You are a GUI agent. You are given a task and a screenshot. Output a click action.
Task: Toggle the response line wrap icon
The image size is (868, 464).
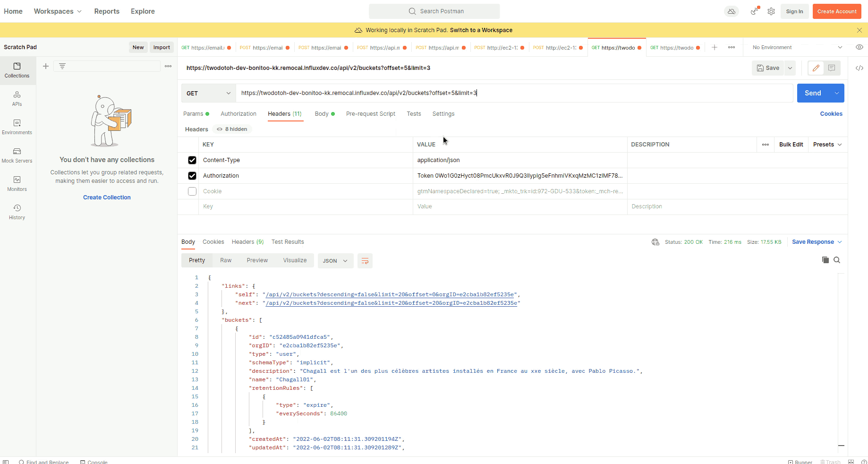click(x=365, y=261)
